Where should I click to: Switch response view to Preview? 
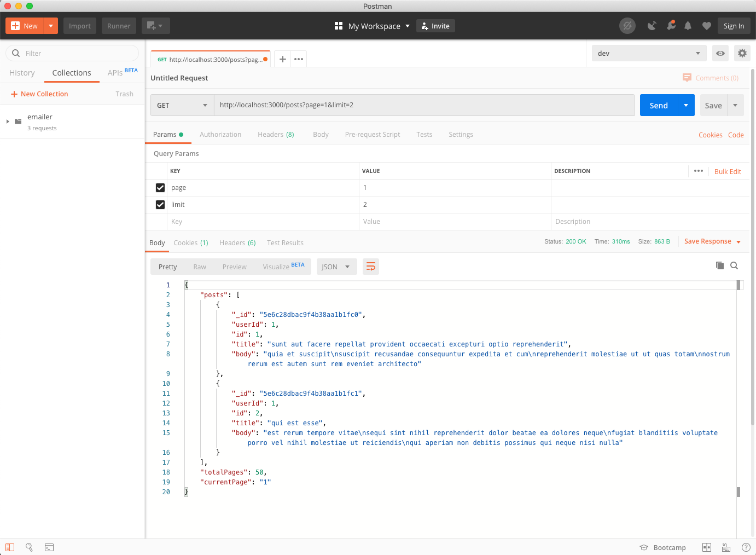(234, 267)
